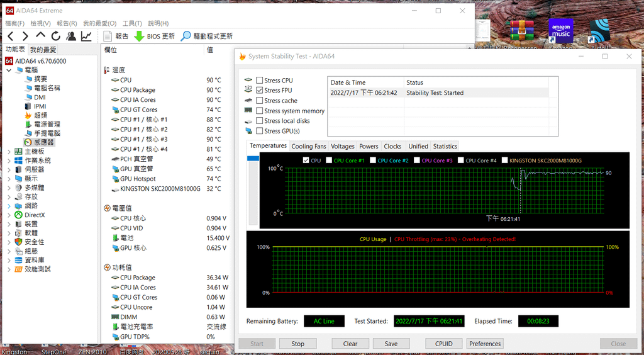Enable Stress system memory checkbox

coord(260,111)
